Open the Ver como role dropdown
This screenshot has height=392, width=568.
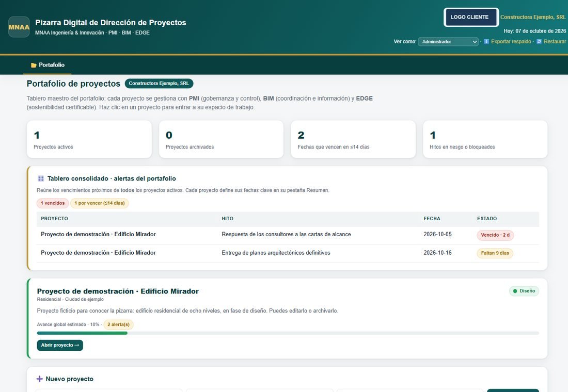(448, 42)
